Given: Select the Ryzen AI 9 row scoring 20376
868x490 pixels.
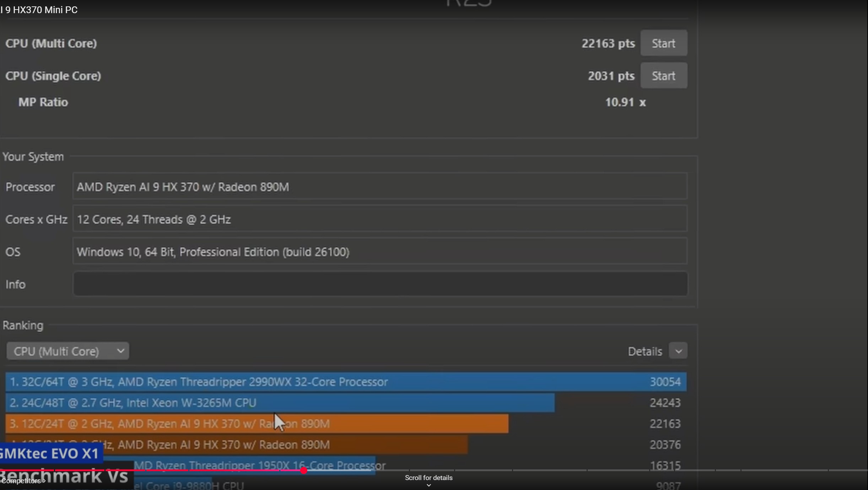Looking at the screenshot, I should pyautogui.click(x=346, y=445).
